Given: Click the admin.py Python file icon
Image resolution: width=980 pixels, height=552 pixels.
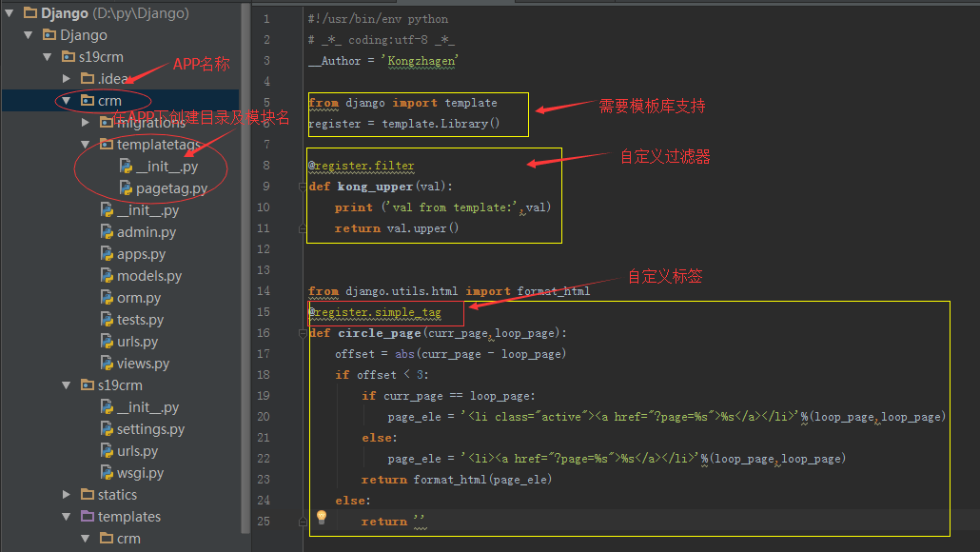Looking at the screenshot, I should point(107,231).
